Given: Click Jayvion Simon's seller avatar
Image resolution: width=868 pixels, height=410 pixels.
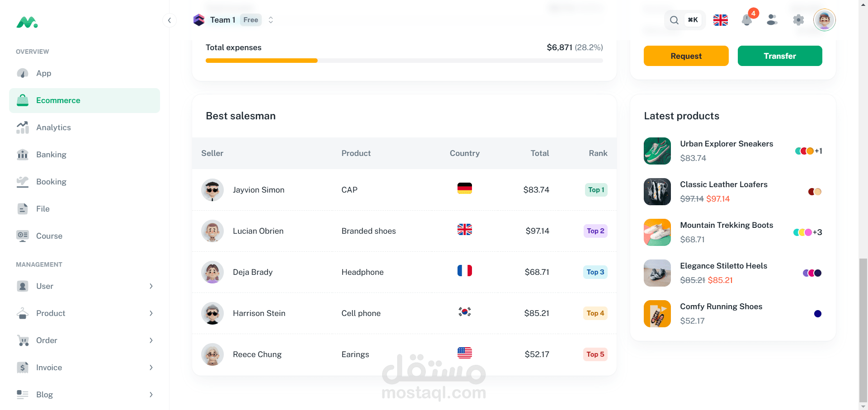Looking at the screenshot, I should [x=212, y=190].
